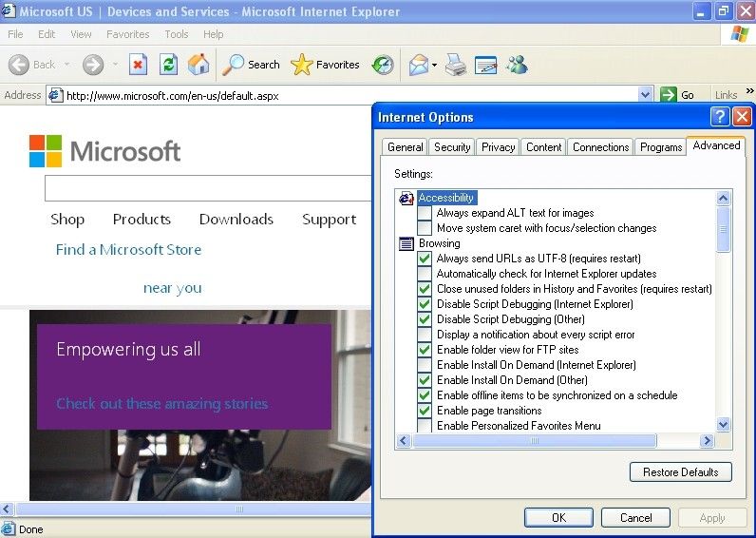Screen dimensions: 756x538
Task: Click the Browsing category icon
Action: 406,243
